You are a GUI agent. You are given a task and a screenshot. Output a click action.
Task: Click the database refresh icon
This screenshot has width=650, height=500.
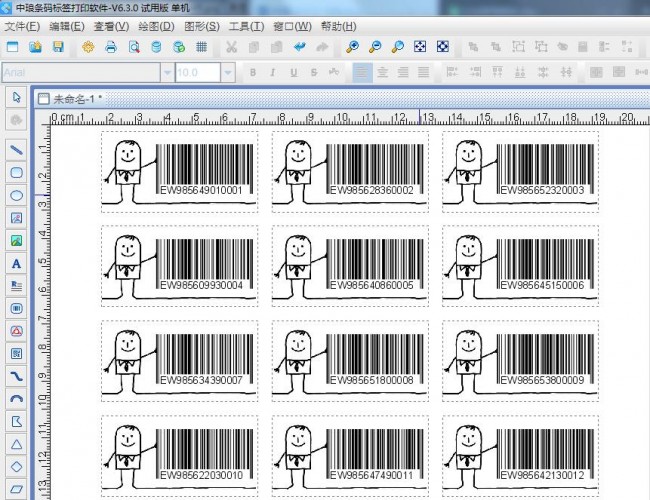coord(179,47)
